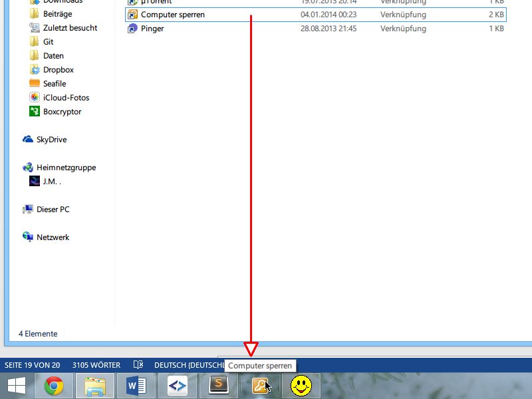Click the '1 KB' size in the Pinger row
This screenshot has height=399, width=532.
496,29
